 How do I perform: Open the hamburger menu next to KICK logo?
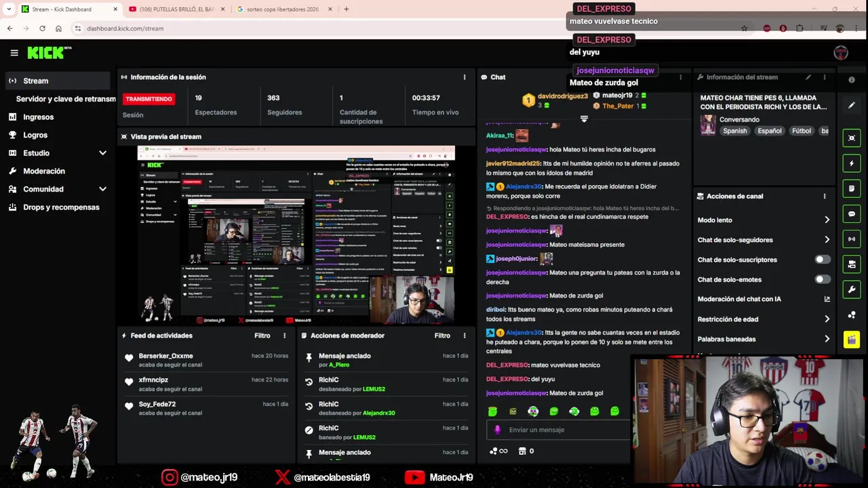[14, 52]
